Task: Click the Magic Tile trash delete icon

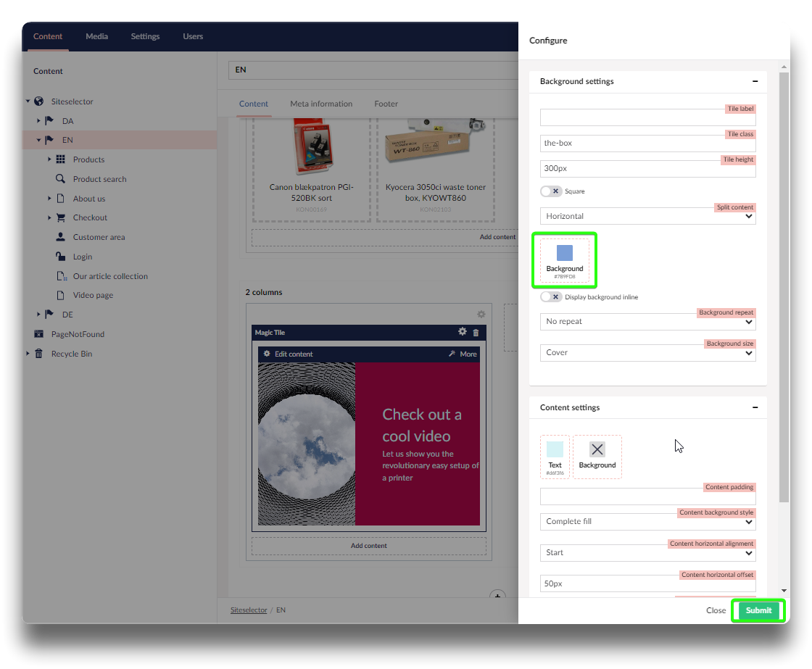Action: coord(476,333)
